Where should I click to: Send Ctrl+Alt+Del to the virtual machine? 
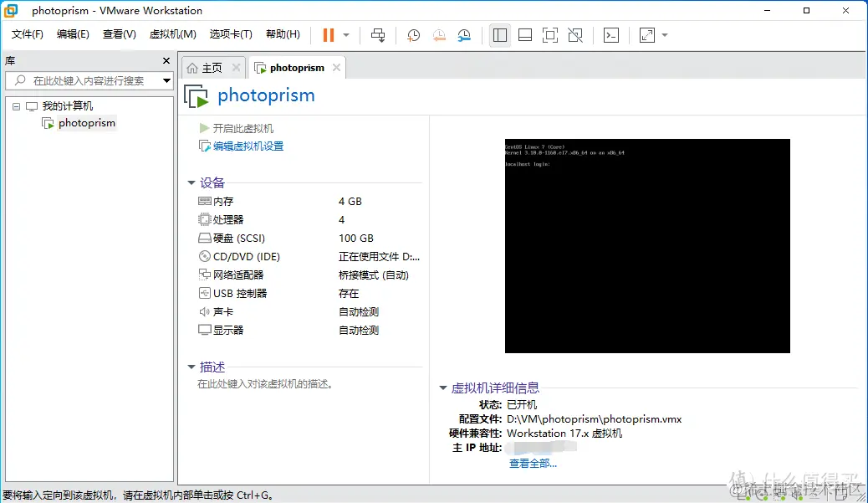(x=377, y=35)
